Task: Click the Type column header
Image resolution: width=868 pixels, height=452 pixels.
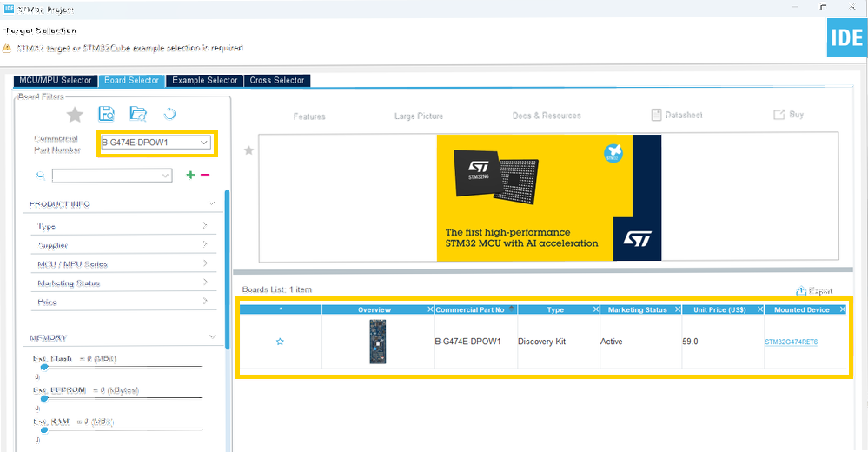Action: point(555,309)
